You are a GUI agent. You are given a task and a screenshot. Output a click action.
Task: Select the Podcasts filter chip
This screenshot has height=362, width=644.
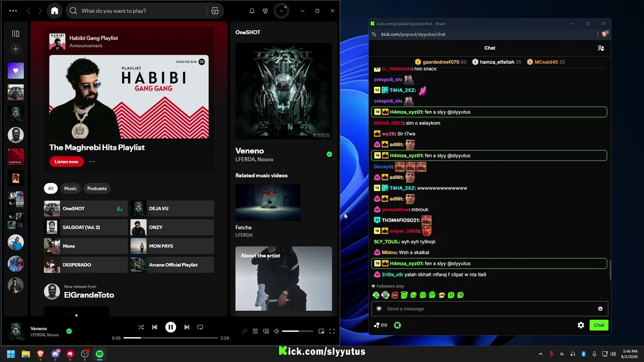point(97,189)
